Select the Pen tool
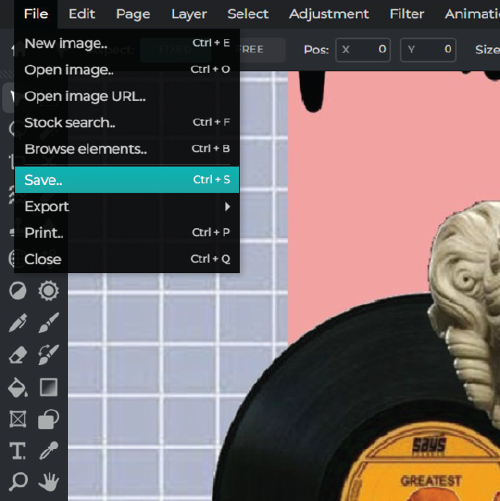This screenshot has height=501, width=500. 18,323
